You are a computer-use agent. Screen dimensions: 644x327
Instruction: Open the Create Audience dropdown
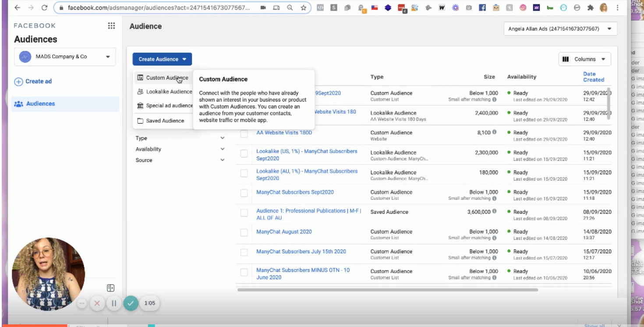[162, 59]
